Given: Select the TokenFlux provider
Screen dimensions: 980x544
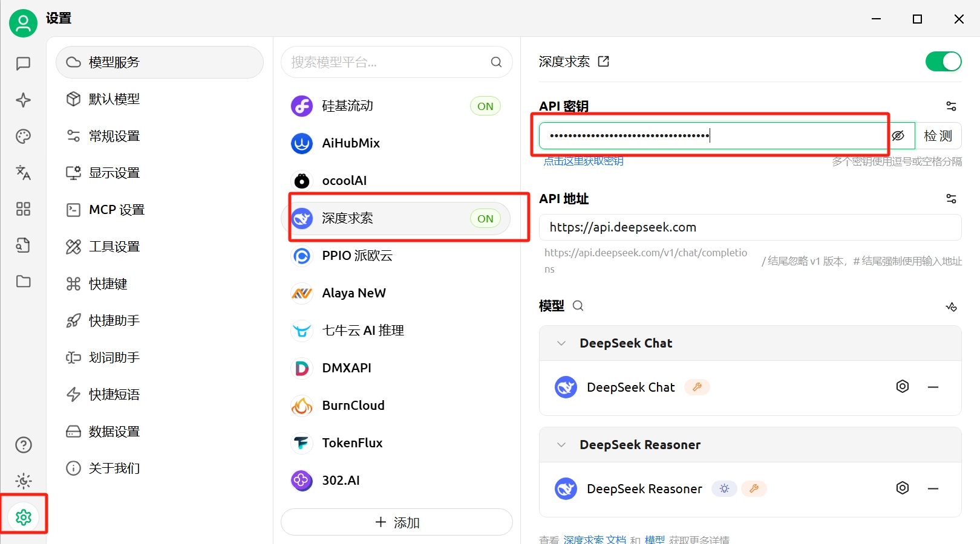Looking at the screenshot, I should point(397,443).
